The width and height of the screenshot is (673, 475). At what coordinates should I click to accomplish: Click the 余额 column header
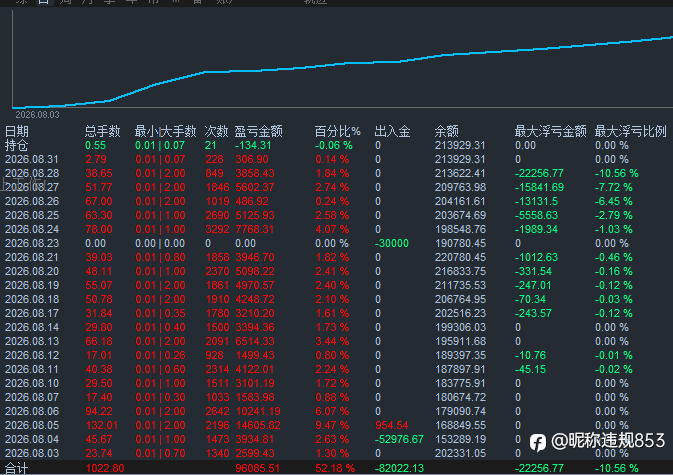446,131
